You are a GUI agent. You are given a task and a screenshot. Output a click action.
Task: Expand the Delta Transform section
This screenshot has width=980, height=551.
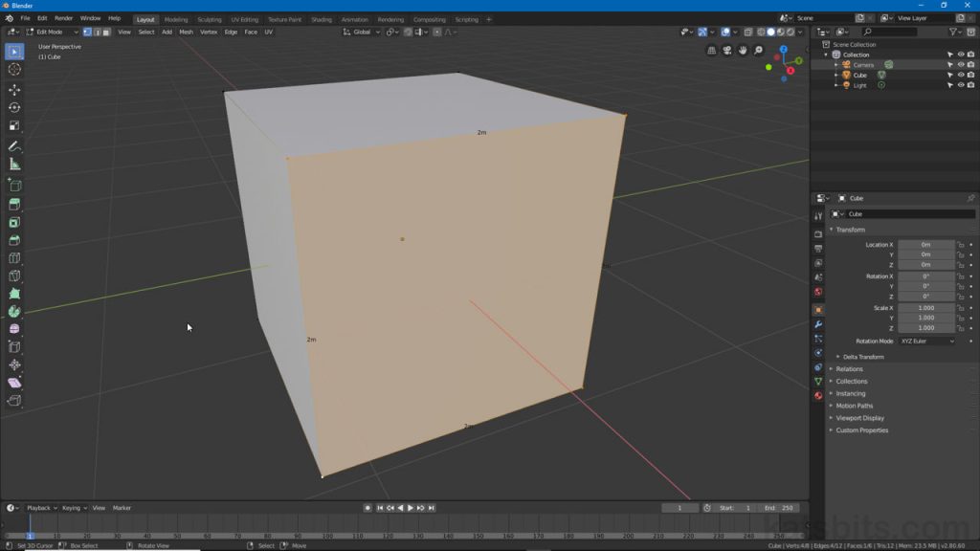click(861, 356)
